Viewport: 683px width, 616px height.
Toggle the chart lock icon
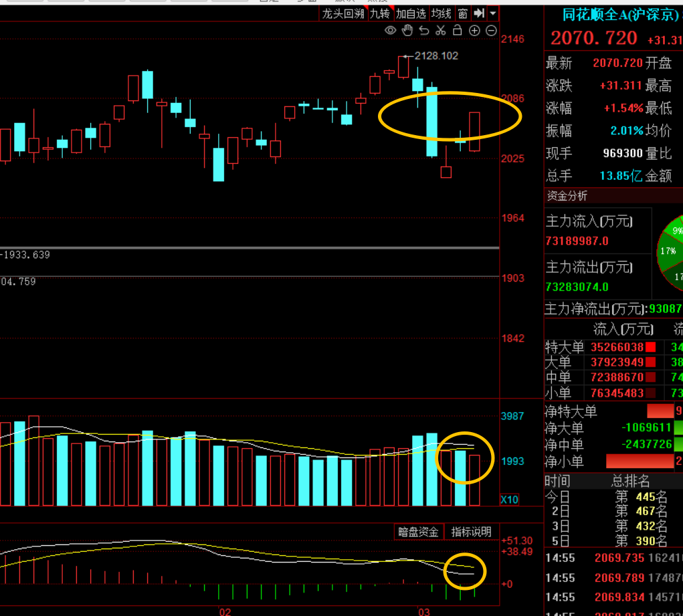click(457, 30)
